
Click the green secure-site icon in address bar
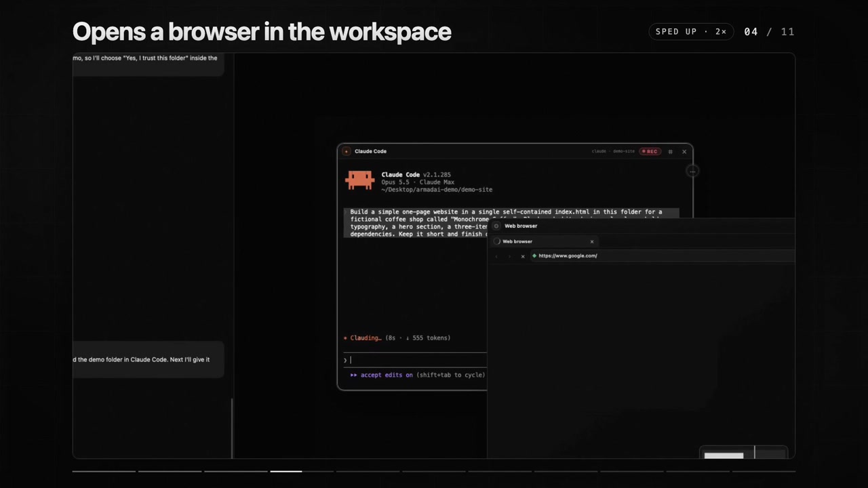click(x=534, y=256)
